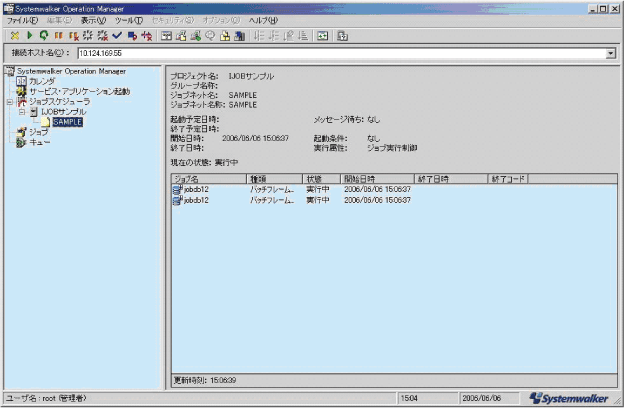624x408 pixels.
Task: Select the カレンダ tree item
Action: click(42, 81)
